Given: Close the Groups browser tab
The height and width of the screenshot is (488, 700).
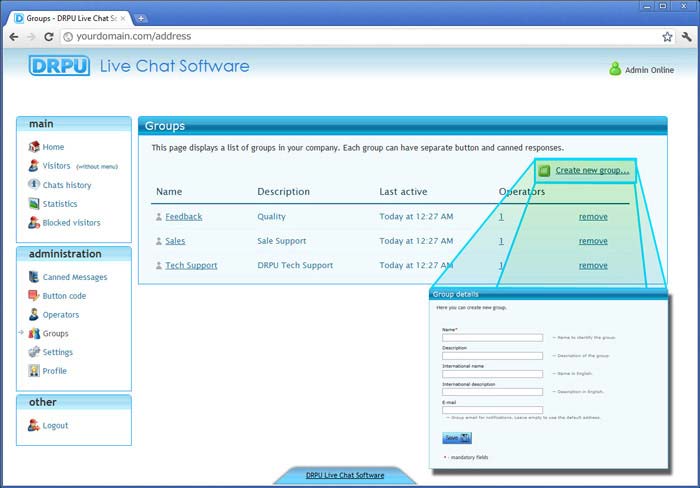Looking at the screenshot, I should point(123,18).
